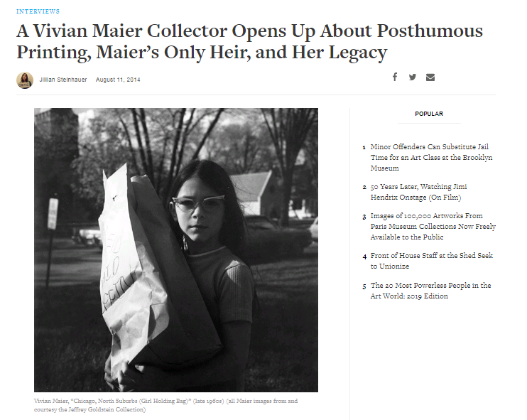Click popular list rank number 3
Image resolution: width=527 pixels, height=420 pixels.
coord(364,217)
